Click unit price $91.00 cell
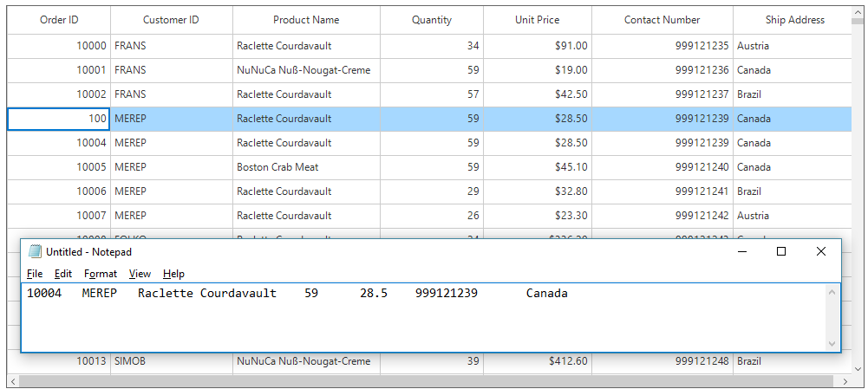 (537, 46)
